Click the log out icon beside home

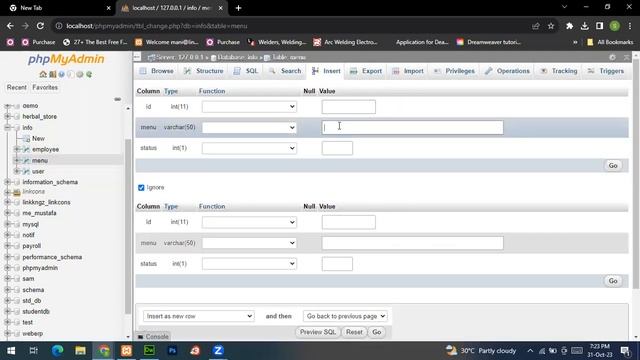52,74
